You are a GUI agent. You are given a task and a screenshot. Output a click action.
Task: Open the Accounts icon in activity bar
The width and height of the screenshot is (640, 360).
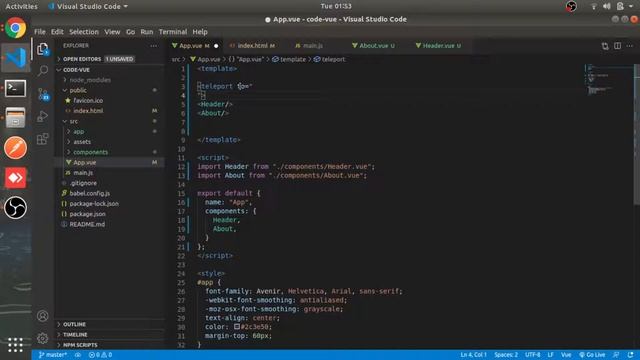[42, 316]
